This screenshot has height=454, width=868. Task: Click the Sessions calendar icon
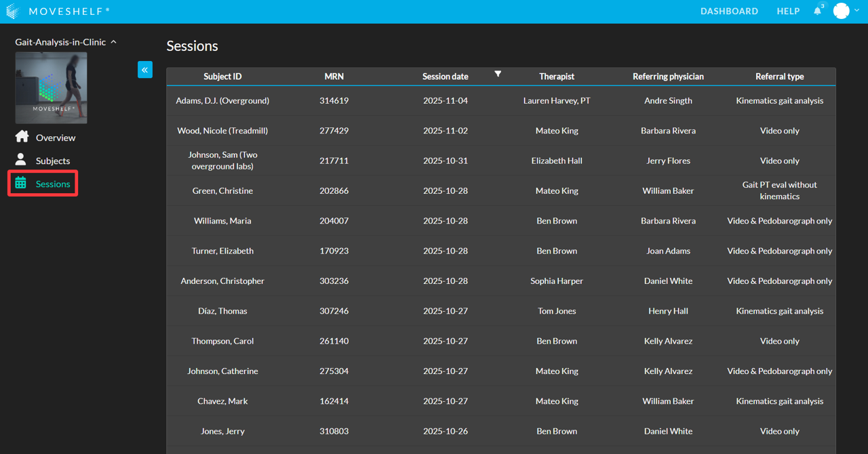[x=21, y=183]
